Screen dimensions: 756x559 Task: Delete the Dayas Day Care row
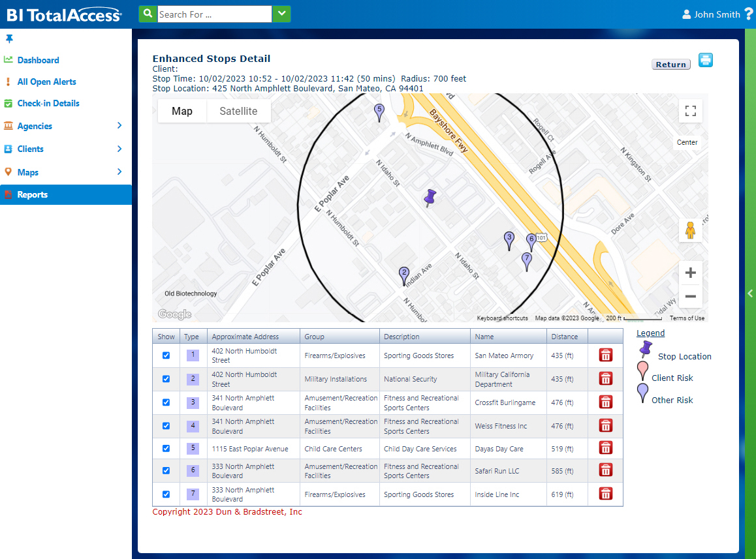click(x=606, y=447)
